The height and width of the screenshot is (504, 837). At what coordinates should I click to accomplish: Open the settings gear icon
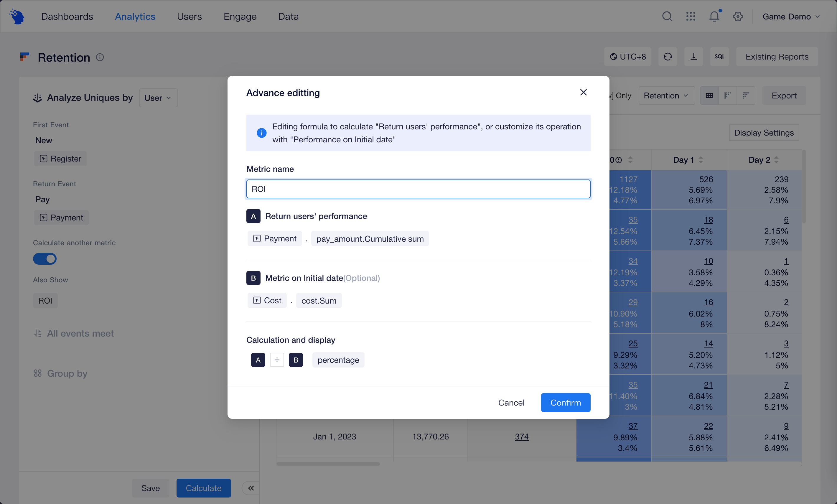737,16
